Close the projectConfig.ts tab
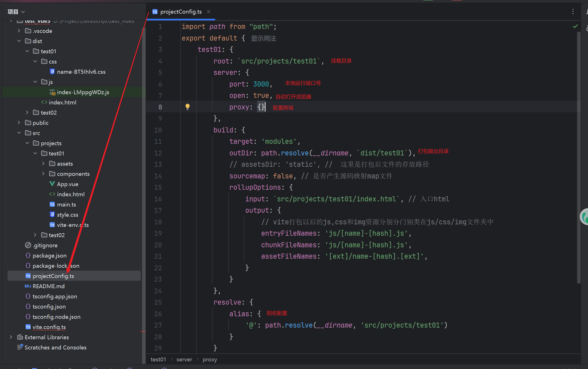 (209, 12)
